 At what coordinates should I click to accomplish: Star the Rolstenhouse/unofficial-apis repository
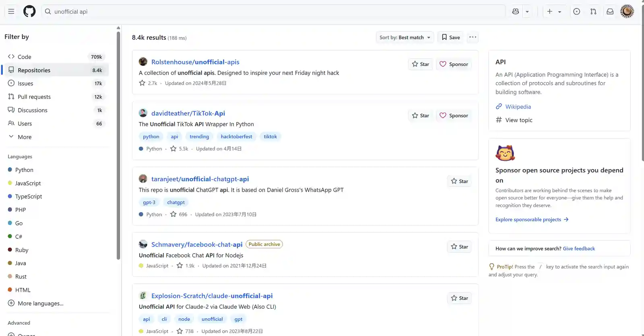tap(420, 64)
